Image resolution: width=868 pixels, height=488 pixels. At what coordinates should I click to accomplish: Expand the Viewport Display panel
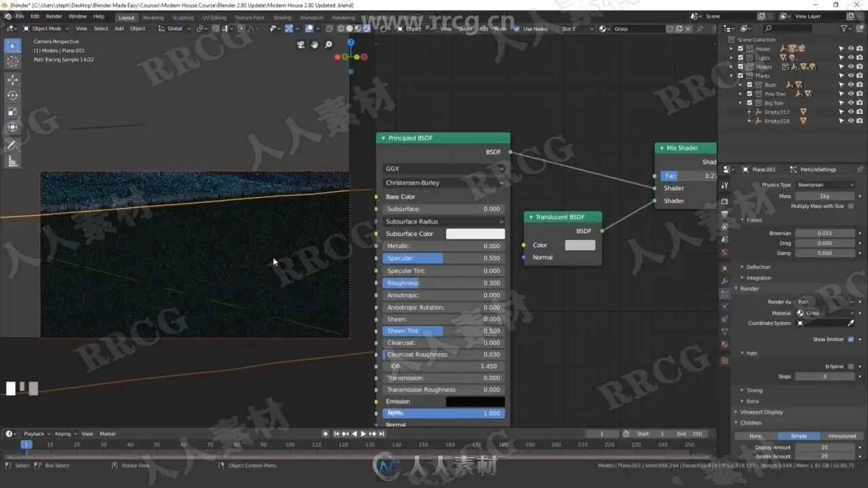(x=762, y=412)
